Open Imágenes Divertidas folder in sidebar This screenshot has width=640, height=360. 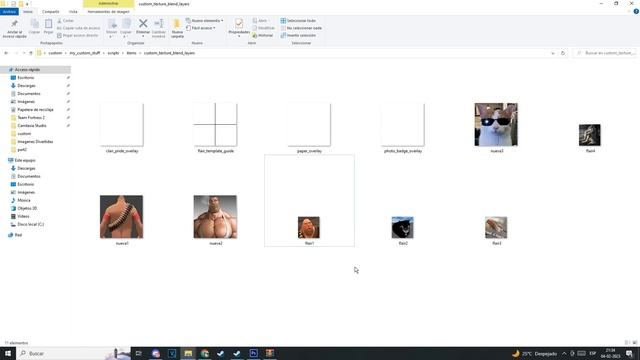[35, 142]
